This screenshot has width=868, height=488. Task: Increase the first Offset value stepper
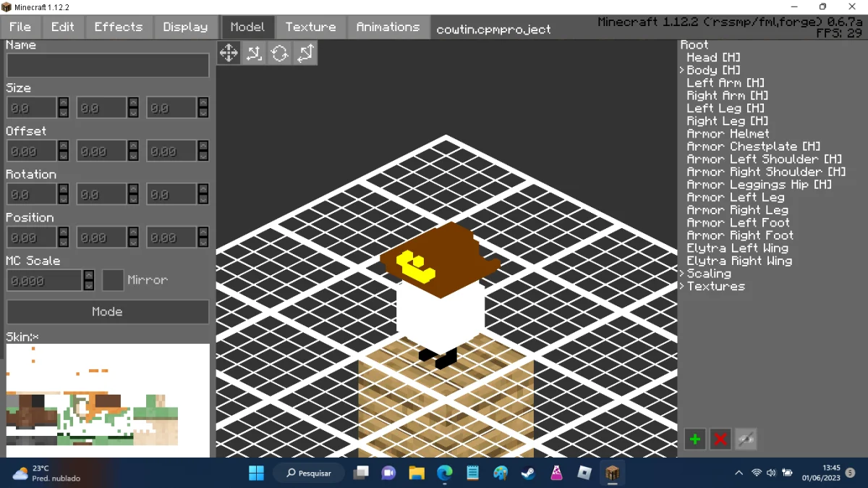64,146
